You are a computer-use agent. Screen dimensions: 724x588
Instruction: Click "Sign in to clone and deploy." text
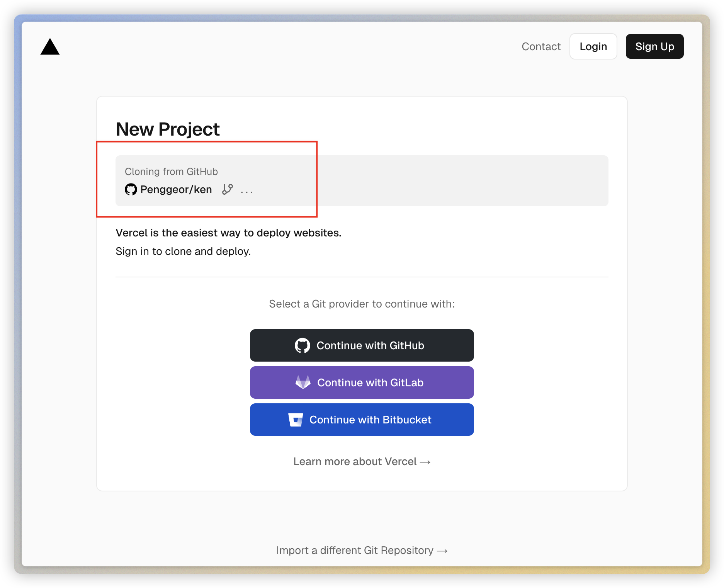point(183,251)
